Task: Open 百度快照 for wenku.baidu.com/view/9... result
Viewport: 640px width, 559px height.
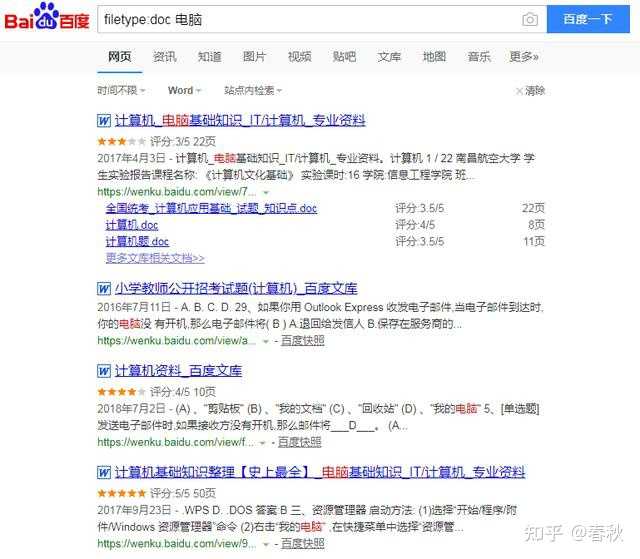Action: pos(302,543)
